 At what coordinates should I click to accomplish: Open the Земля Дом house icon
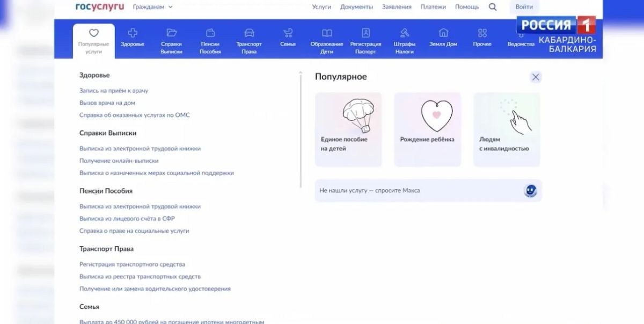(x=443, y=33)
